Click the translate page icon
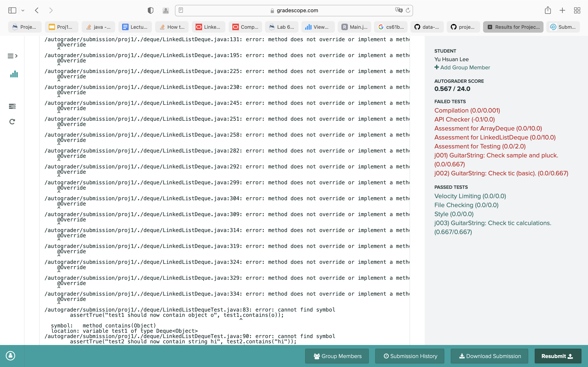588x367 pixels. click(x=399, y=10)
